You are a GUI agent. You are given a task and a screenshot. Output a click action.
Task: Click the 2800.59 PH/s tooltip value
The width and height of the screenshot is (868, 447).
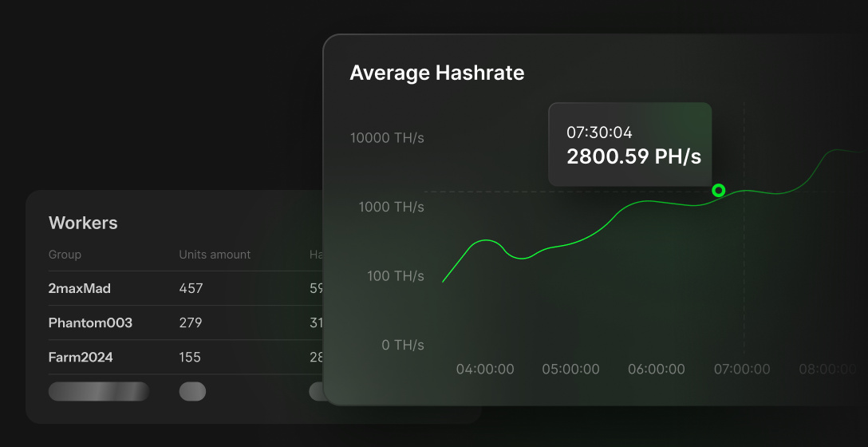click(633, 156)
